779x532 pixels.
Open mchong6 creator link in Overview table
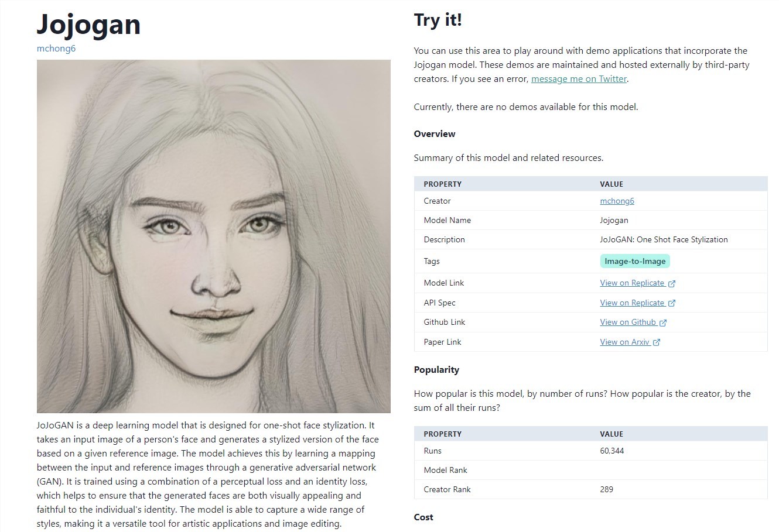617,201
